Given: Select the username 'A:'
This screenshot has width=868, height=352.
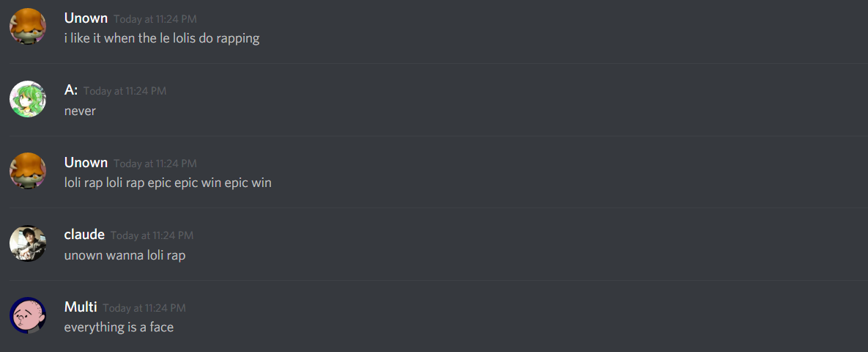Looking at the screenshot, I should tap(71, 90).
